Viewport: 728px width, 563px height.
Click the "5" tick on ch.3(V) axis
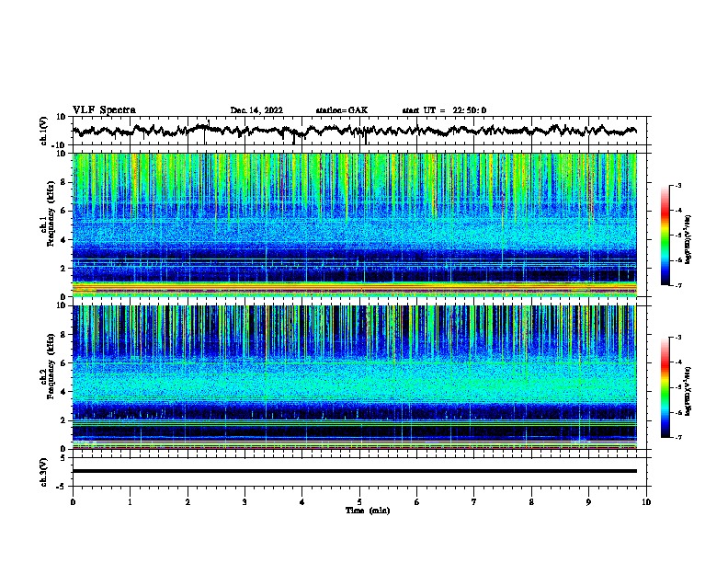(x=63, y=457)
